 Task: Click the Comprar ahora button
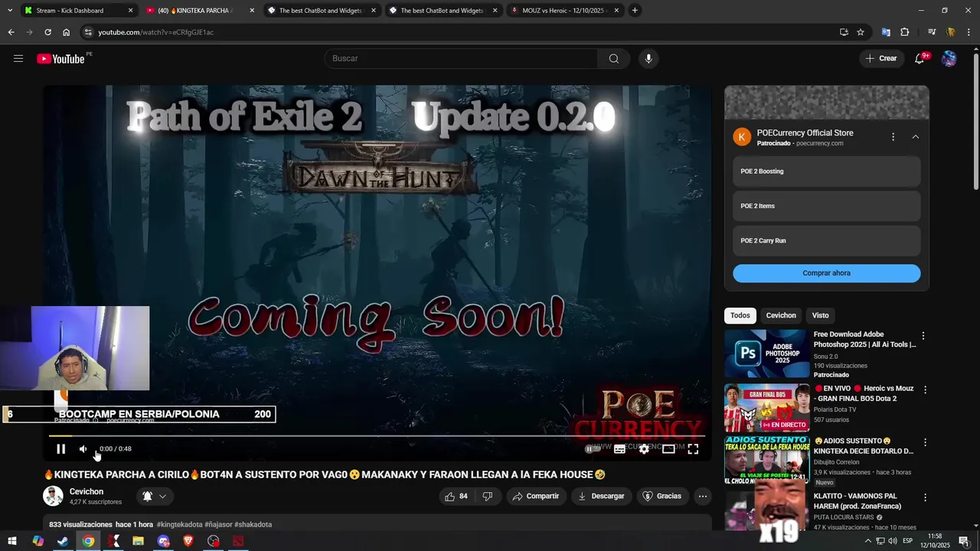coord(826,273)
